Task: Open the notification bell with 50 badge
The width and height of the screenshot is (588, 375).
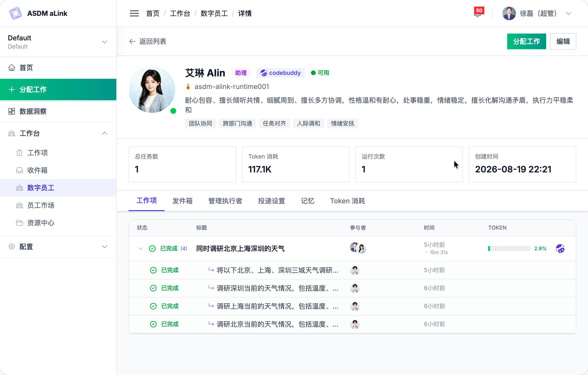Action: click(x=478, y=13)
